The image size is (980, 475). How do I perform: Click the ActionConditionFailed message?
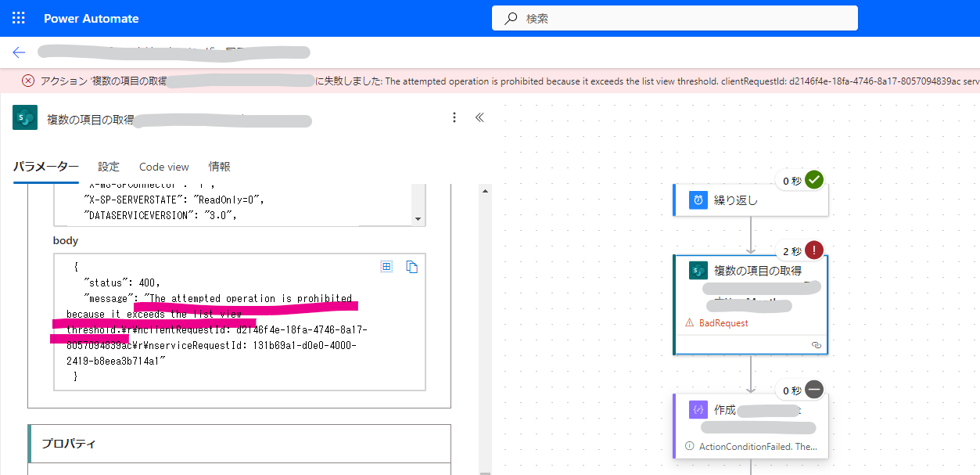pos(758,446)
